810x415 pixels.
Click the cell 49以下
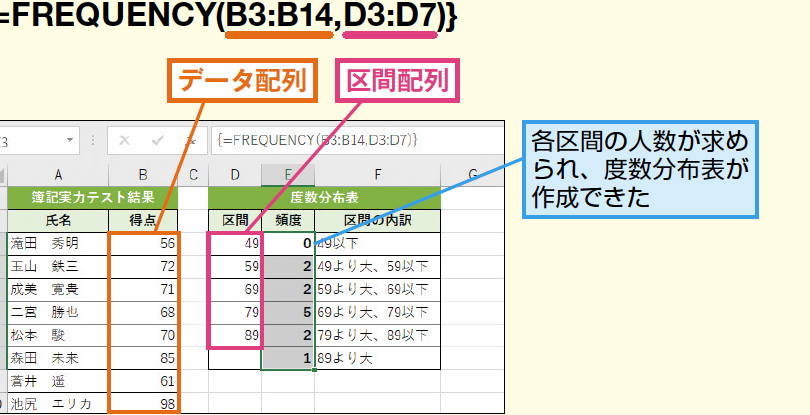[x=378, y=243]
